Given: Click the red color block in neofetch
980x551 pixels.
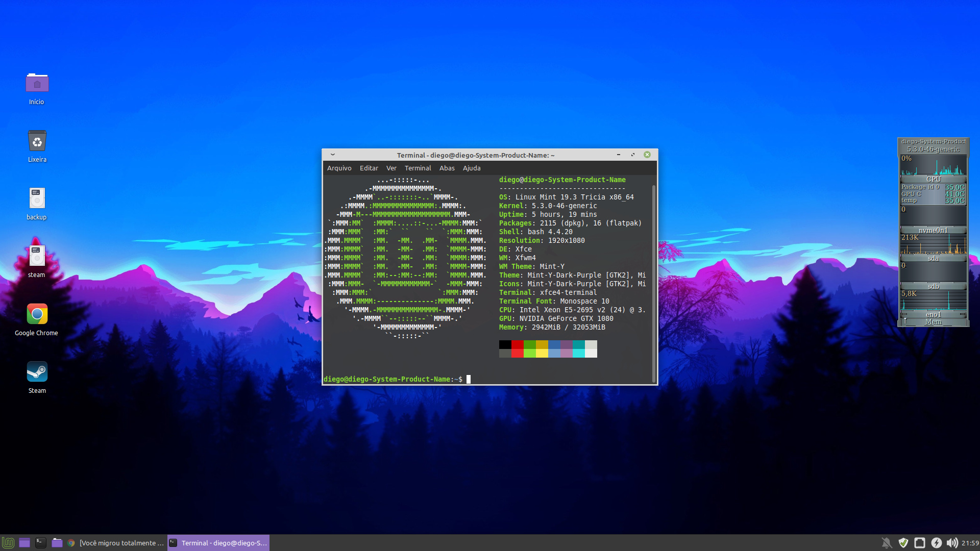Looking at the screenshot, I should pos(517,345).
